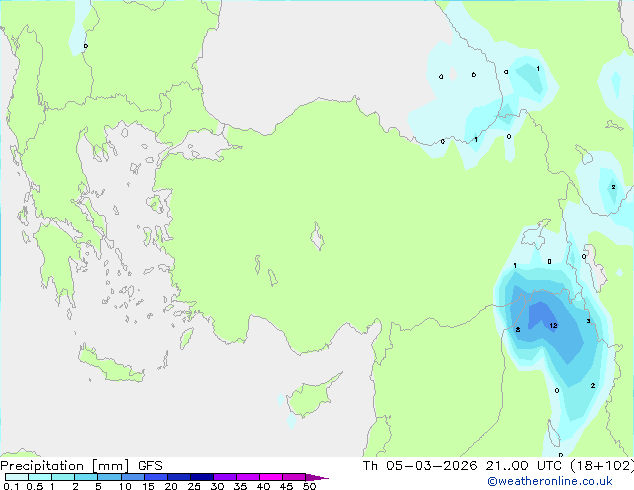Image resolution: width=634 pixels, height=490 pixels.
Task: Click the legend label "0.1"
Action: point(11,486)
